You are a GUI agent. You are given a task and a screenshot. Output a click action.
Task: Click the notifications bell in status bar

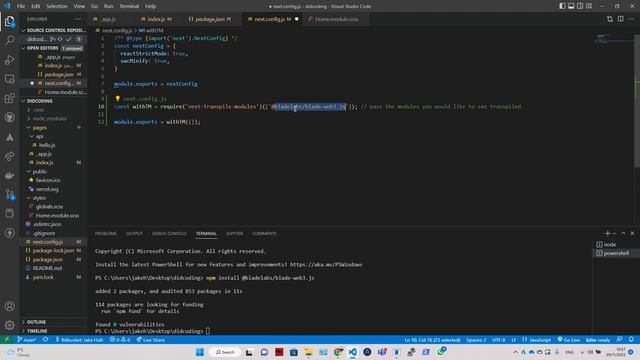pos(631,340)
